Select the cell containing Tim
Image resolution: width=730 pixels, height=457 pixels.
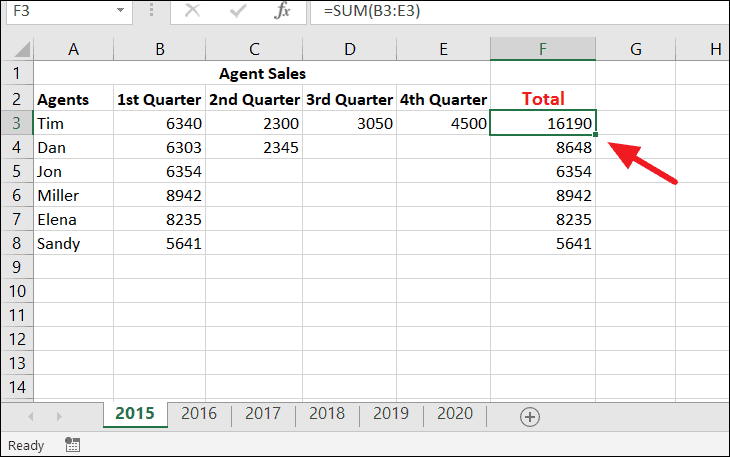click(73, 123)
